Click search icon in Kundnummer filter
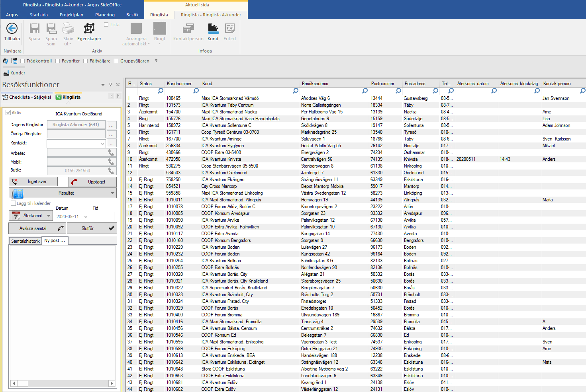The width and height of the screenshot is (586, 392). pos(196,91)
